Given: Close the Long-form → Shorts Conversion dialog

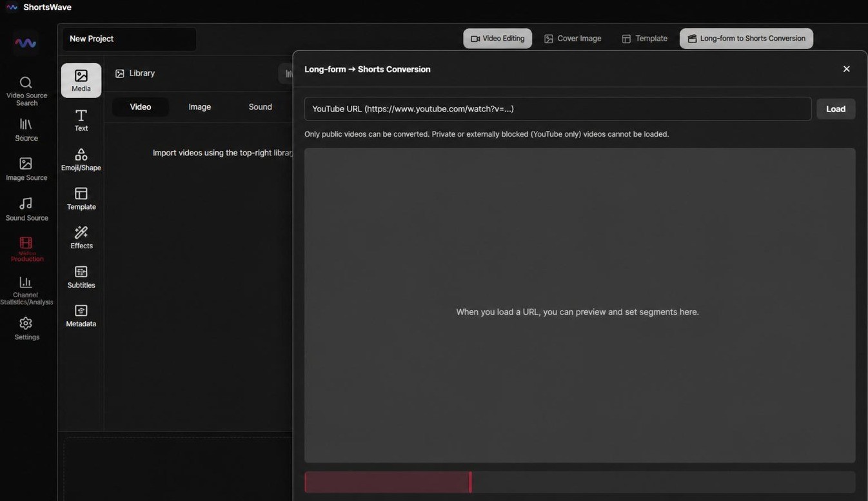Looking at the screenshot, I should click(x=847, y=69).
